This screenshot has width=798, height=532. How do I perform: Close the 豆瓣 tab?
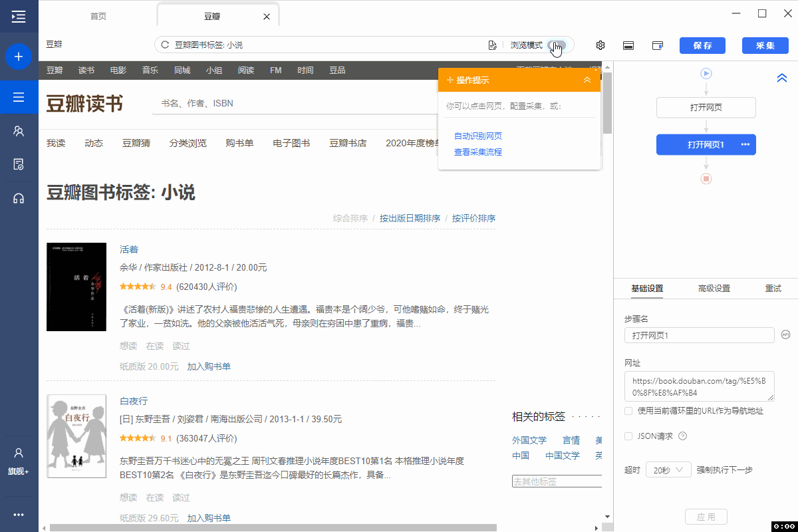[x=267, y=17]
